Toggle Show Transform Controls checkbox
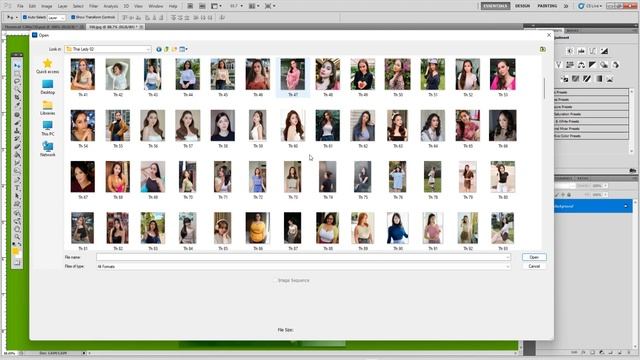This screenshot has width=640, height=360. [x=73, y=18]
